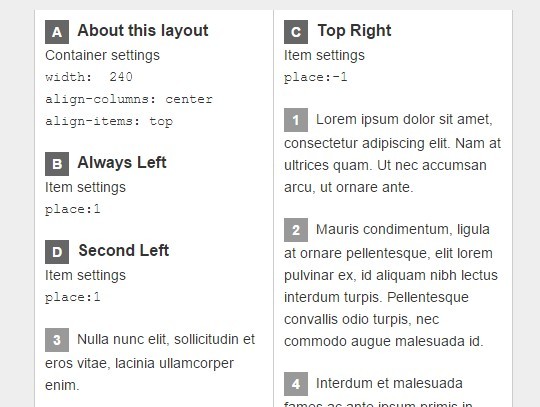Click the letter A badge icon
Viewport: 540px width, 407px height.
point(57,32)
